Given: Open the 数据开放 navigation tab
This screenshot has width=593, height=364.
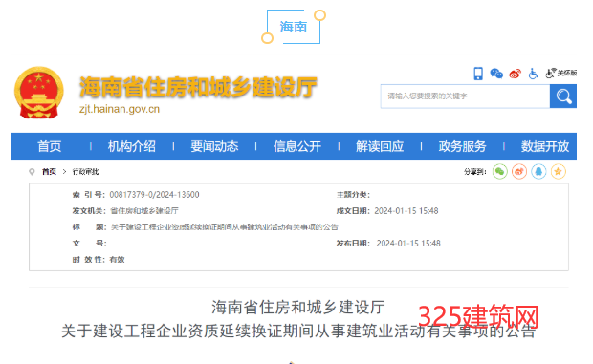Looking at the screenshot, I should pyautogui.click(x=545, y=146).
